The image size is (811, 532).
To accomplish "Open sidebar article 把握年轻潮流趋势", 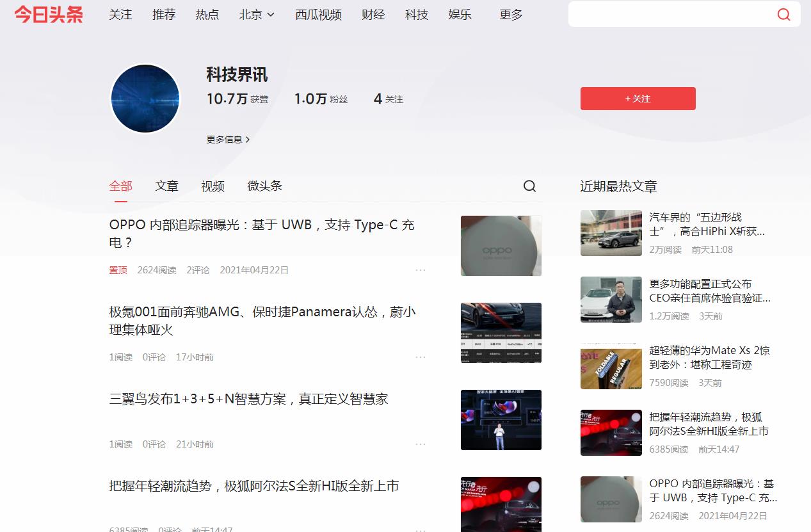I will coord(709,424).
